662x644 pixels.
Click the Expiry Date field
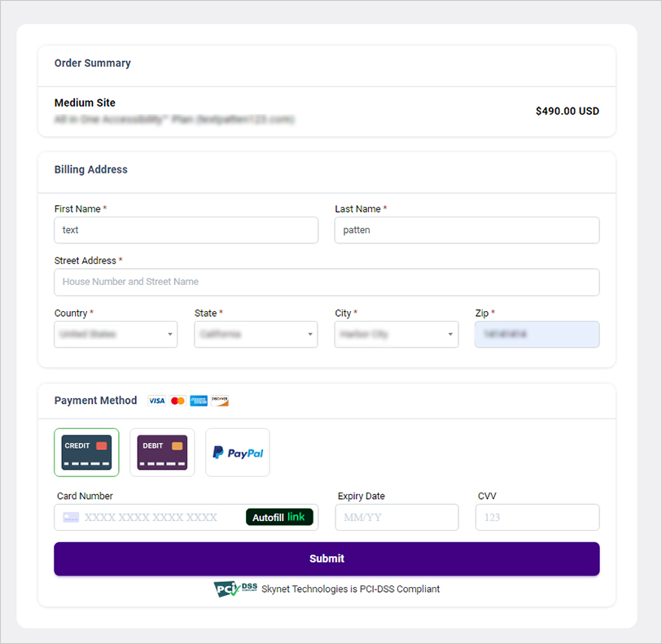click(397, 517)
